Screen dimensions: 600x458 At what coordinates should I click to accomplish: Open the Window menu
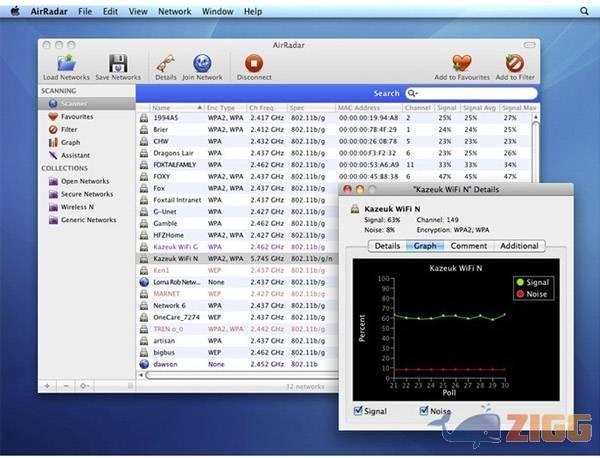[217, 11]
